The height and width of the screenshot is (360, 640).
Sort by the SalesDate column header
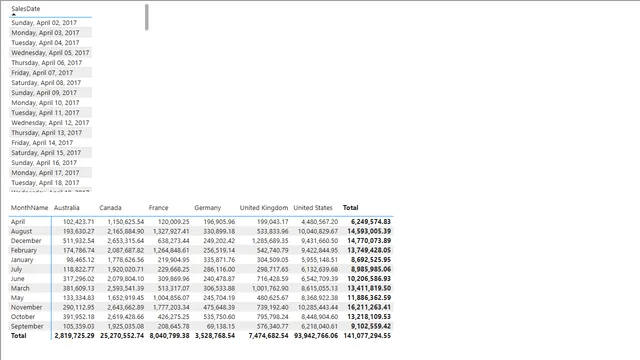pos(26,9)
